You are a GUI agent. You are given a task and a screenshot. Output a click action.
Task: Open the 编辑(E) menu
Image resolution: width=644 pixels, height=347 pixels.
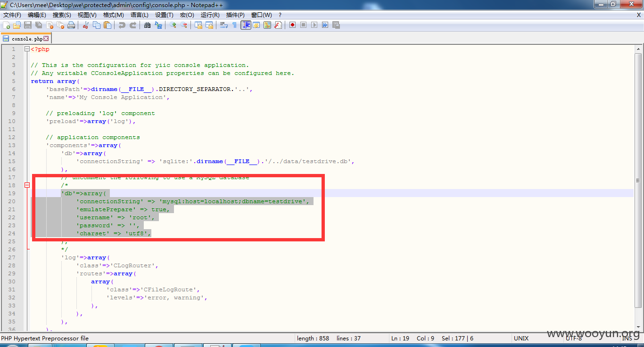(37, 15)
